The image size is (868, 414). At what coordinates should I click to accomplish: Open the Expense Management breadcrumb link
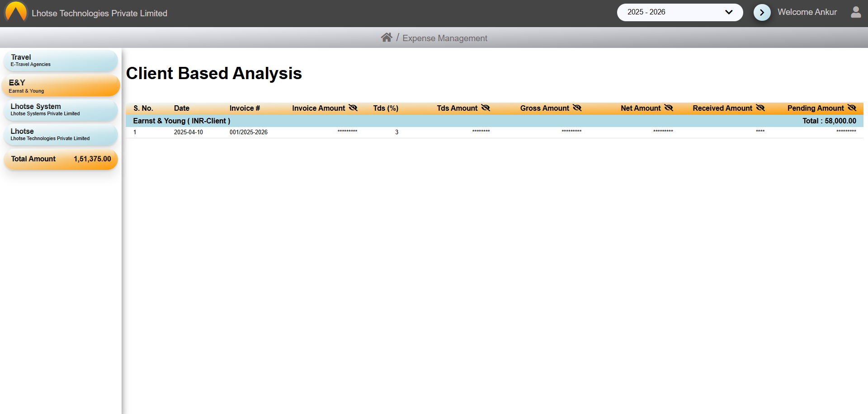click(x=445, y=38)
